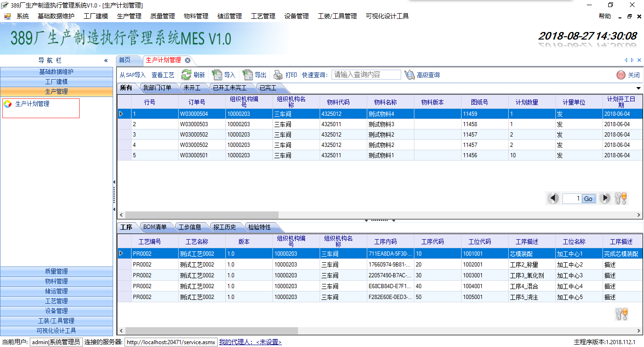Expand 设备管理 navigation group
644x347 pixels.
(57, 311)
